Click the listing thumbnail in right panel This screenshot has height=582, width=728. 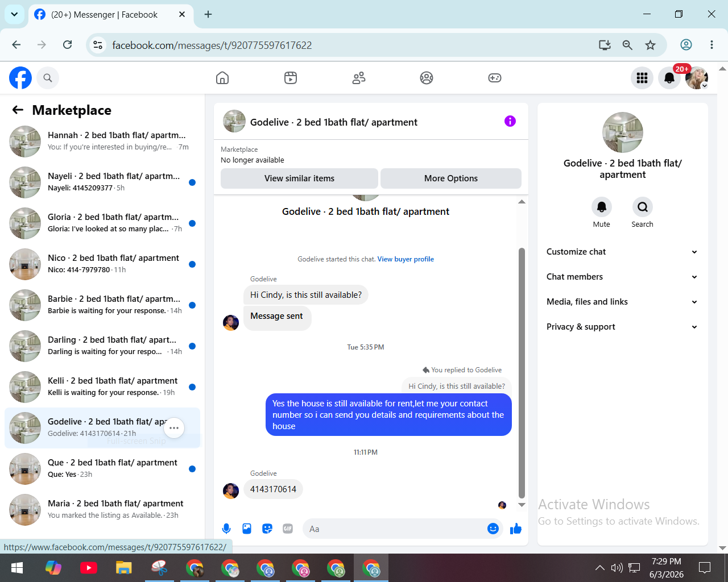[623, 132]
